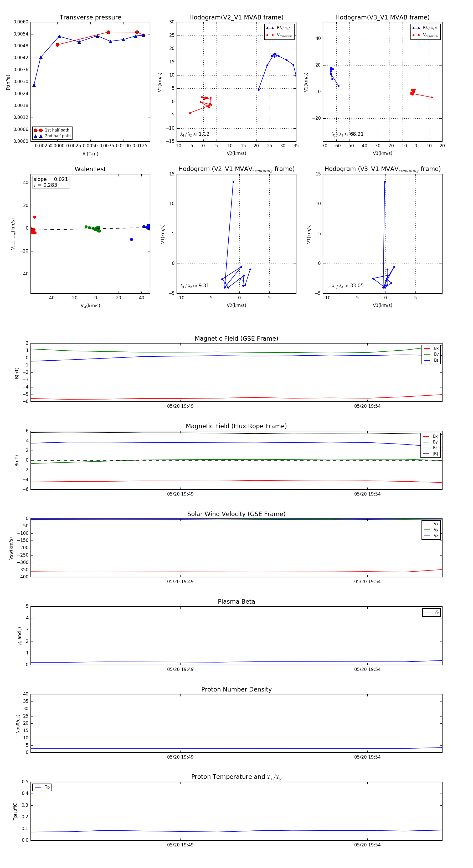Click "slope = 0.021" in the WalenTest box

[50, 179]
